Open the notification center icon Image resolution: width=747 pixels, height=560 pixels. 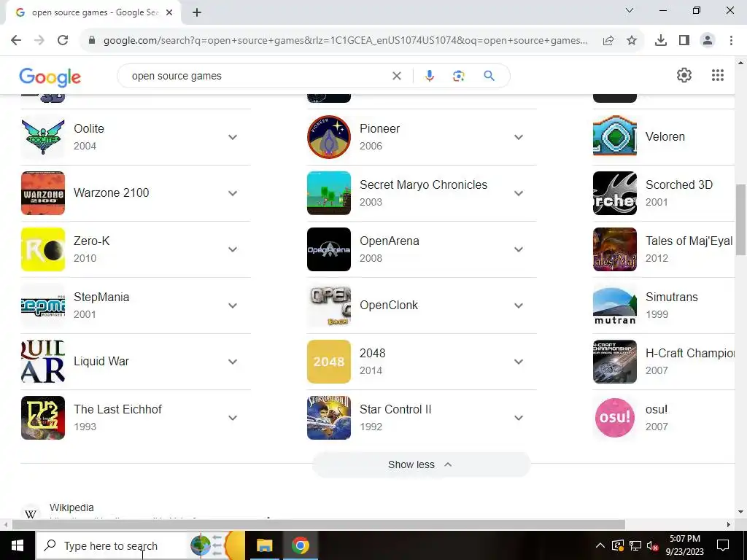[723, 545]
